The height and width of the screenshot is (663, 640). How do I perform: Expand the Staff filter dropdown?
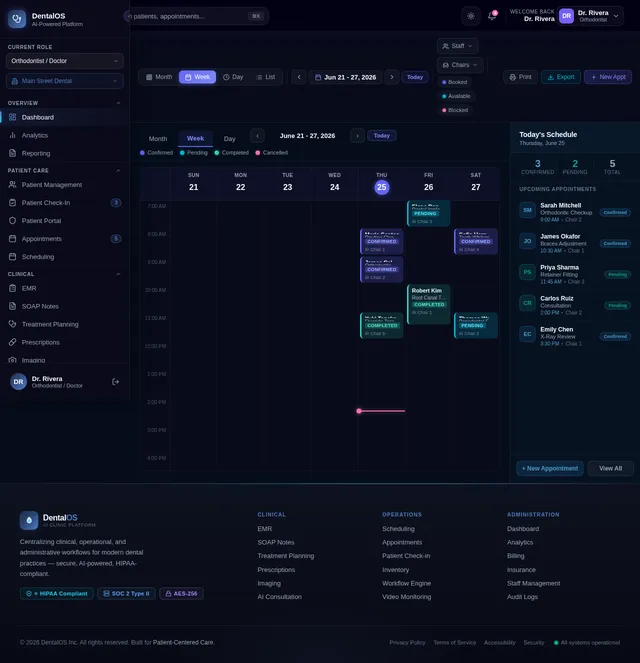[457, 46]
